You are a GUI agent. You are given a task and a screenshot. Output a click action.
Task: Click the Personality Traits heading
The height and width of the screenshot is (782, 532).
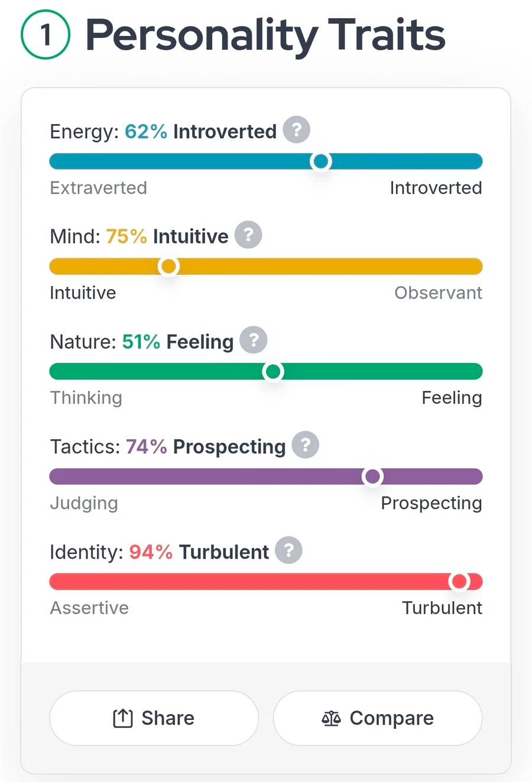tap(265, 35)
